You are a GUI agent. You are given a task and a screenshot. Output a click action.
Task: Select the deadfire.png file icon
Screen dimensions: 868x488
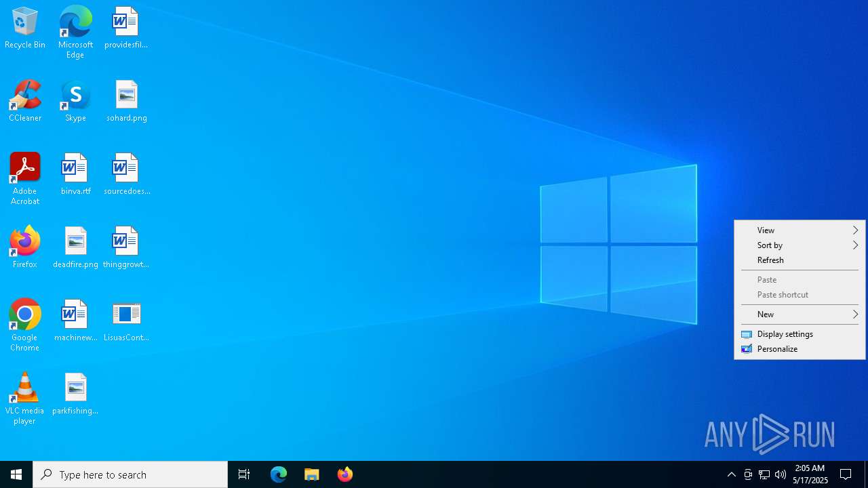75,248
